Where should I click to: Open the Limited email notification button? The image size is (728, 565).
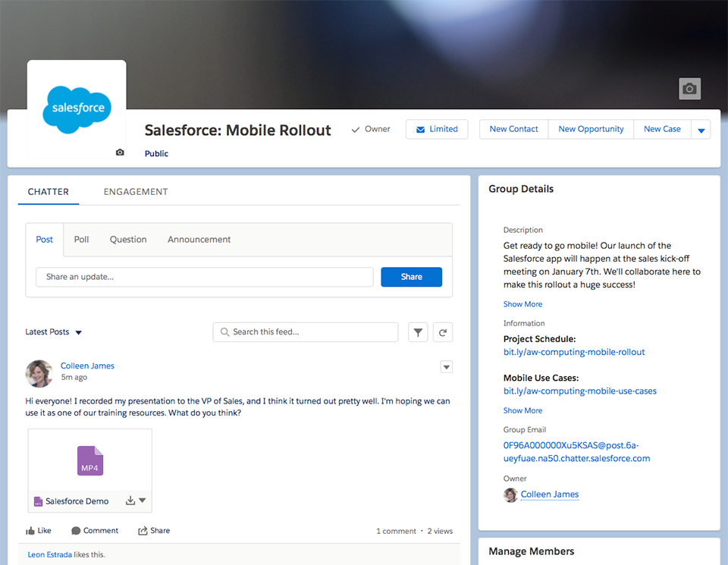click(437, 129)
